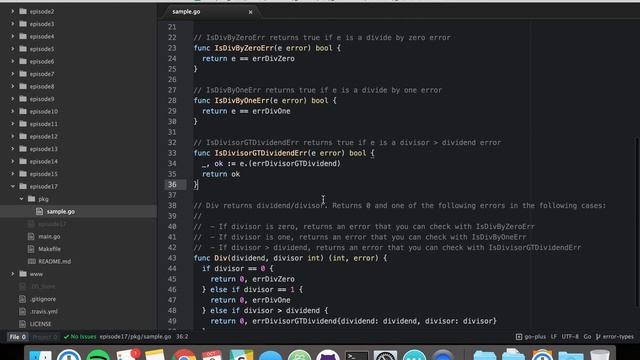Click the error-types branch name

[x=618, y=337]
